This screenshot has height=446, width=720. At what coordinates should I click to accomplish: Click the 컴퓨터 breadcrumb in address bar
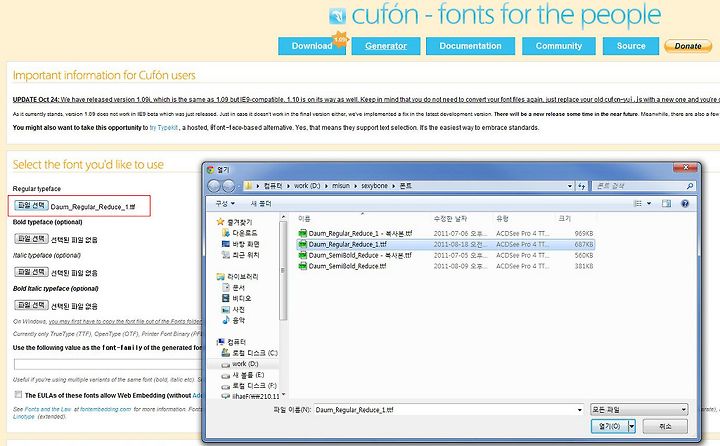(x=273, y=186)
